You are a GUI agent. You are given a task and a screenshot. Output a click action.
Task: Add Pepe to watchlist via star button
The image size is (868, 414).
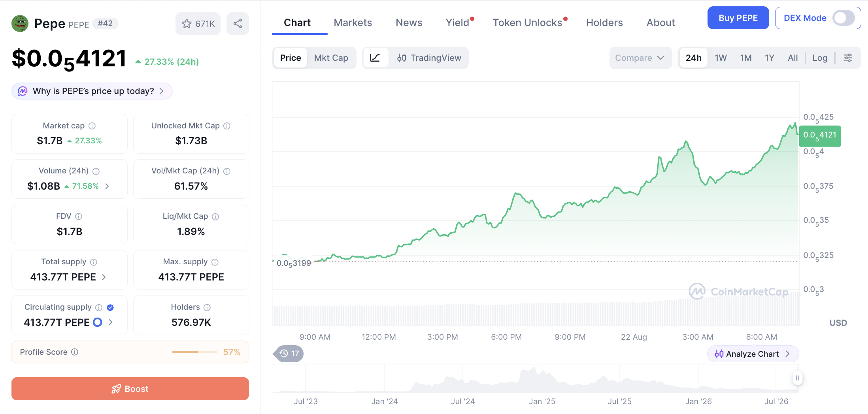click(198, 24)
